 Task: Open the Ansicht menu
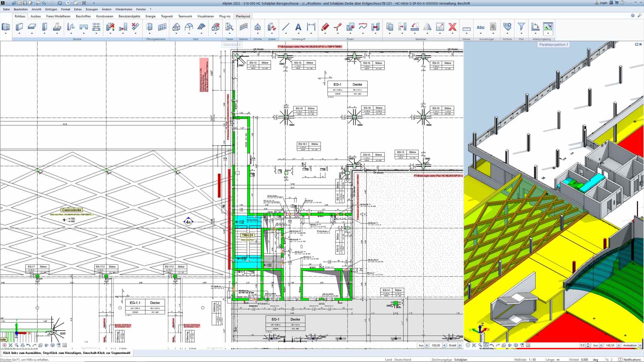point(36,9)
